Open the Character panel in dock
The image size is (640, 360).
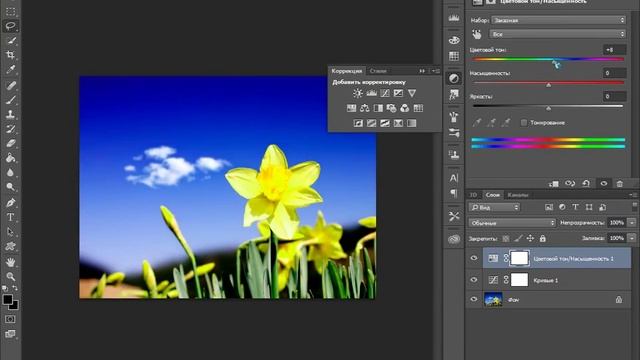[454, 178]
